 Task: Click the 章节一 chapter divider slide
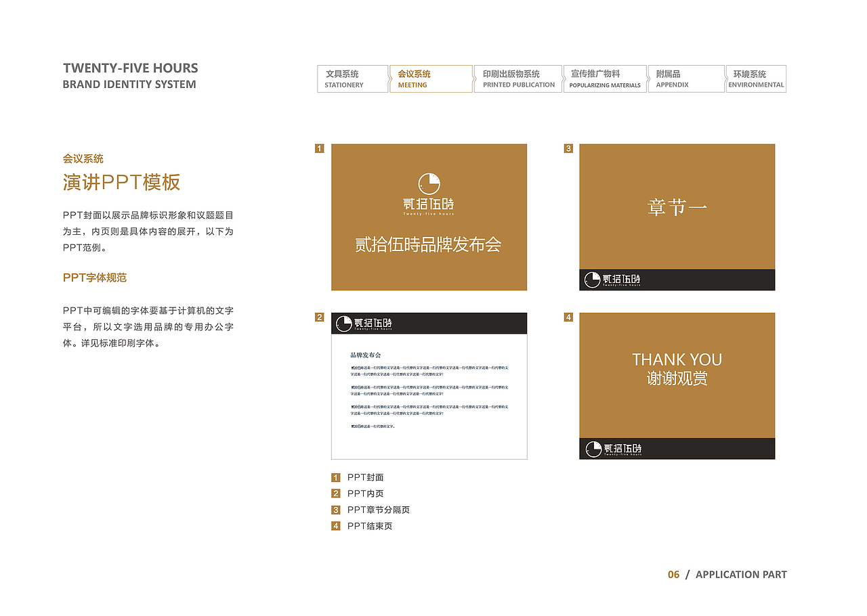click(x=676, y=206)
